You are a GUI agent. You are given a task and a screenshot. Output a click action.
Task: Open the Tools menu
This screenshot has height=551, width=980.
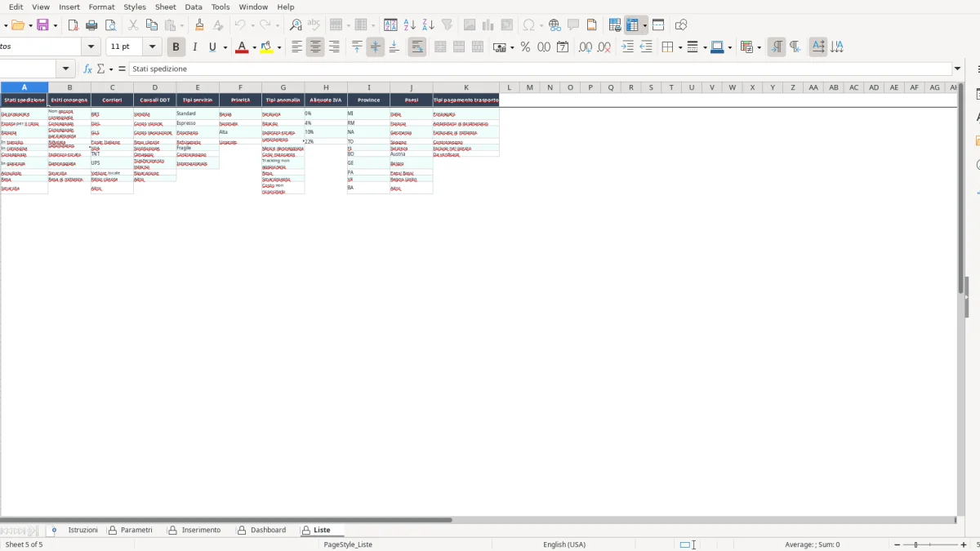(220, 7)
